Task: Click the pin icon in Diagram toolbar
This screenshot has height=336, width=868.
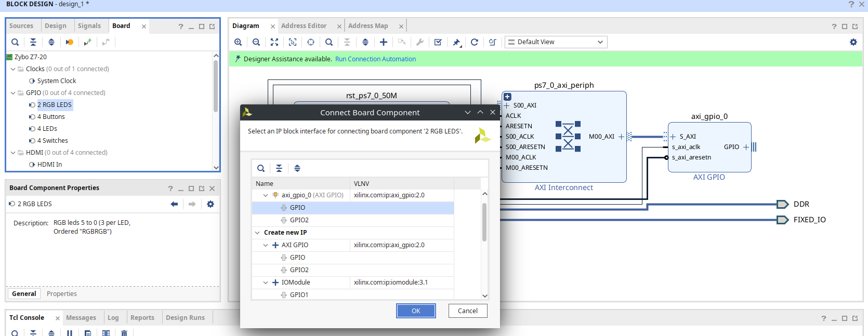Action: click(456, 42)
